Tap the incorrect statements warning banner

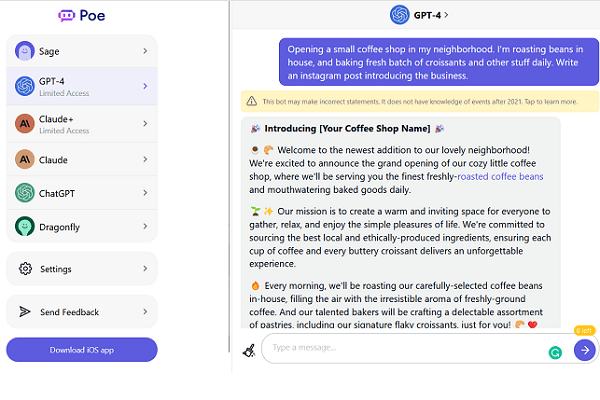(x=419, y=101)
